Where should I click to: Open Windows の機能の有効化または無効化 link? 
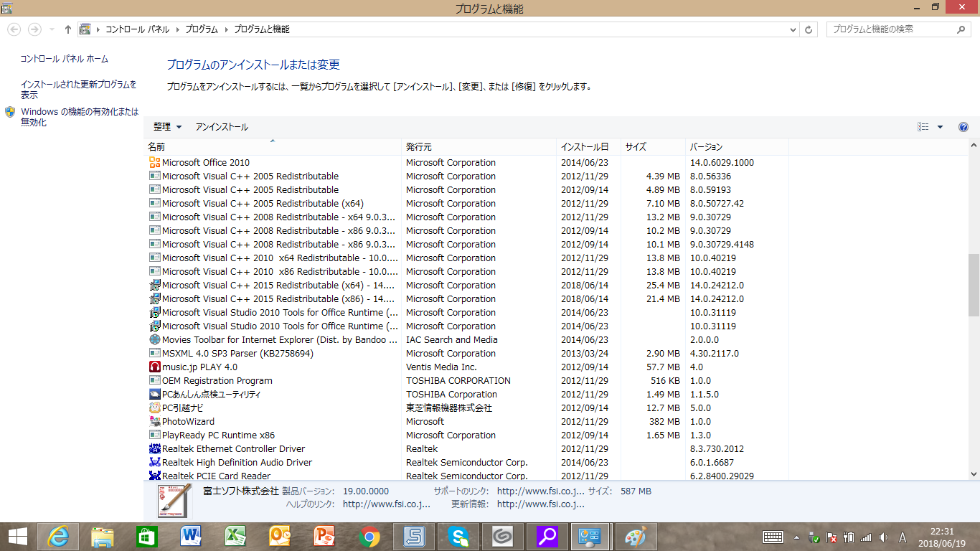click(x=80, y=117)
